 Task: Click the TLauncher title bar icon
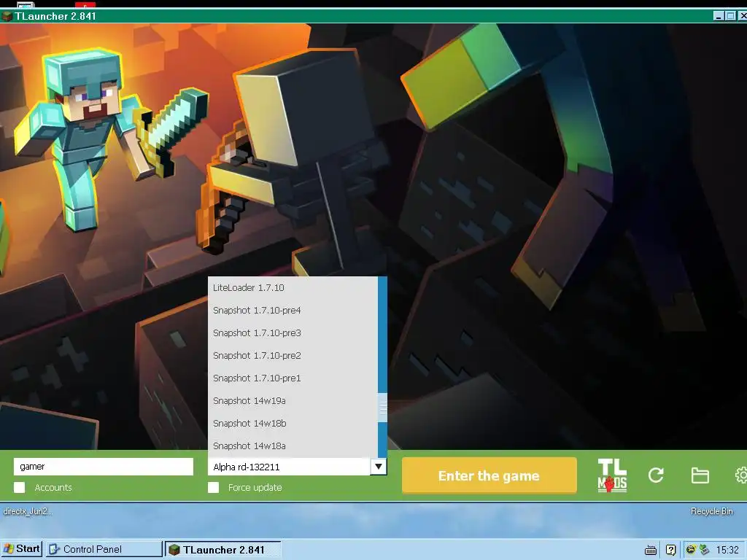click(7, 16)
